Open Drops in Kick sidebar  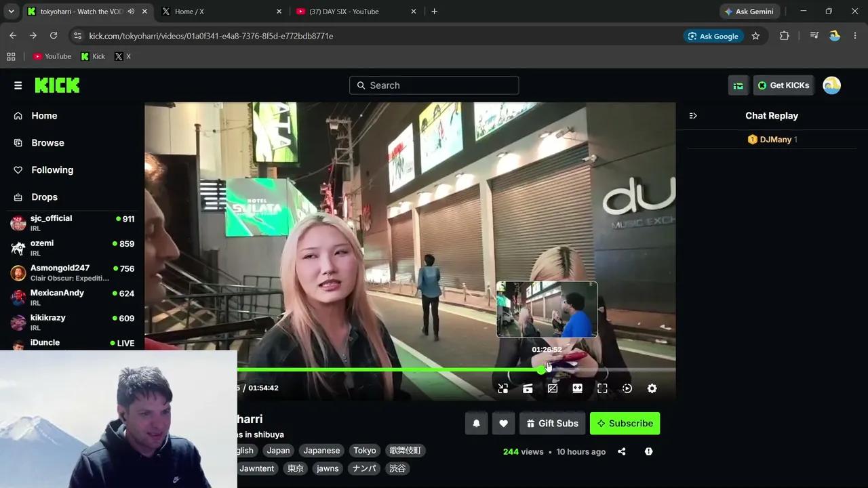point(44,197)
